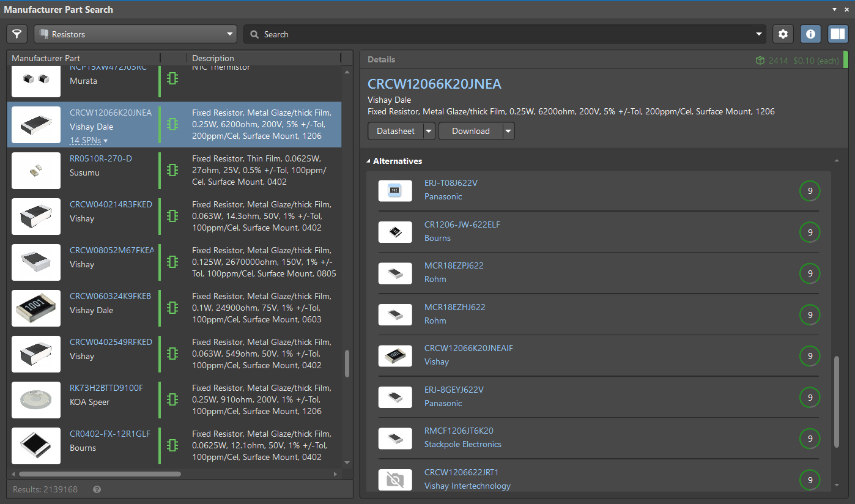855x504 pixels.
Task: Click rank 9 circle for MCR18EZHJ622
Action: [x=810, y=315]
